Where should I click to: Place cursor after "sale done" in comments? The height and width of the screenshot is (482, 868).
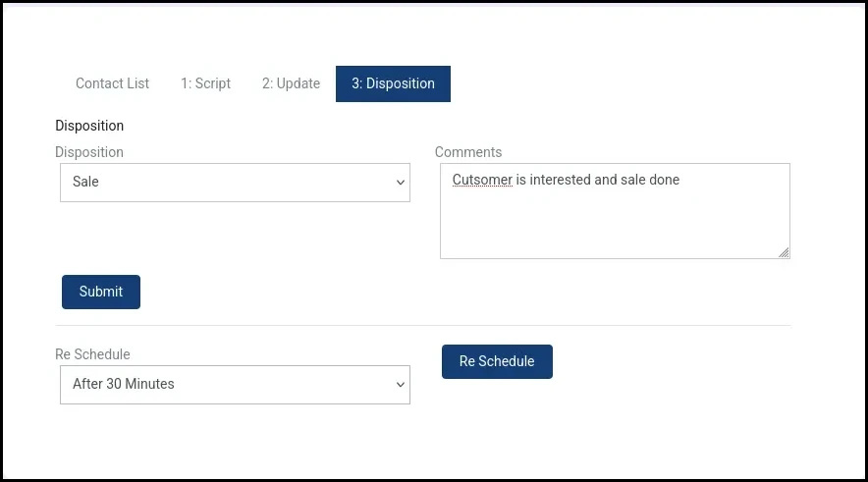pyautogui.click(x=680, y=180)
